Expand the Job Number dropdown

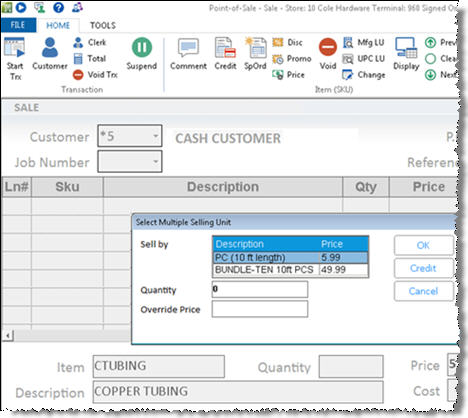point(155,161)
